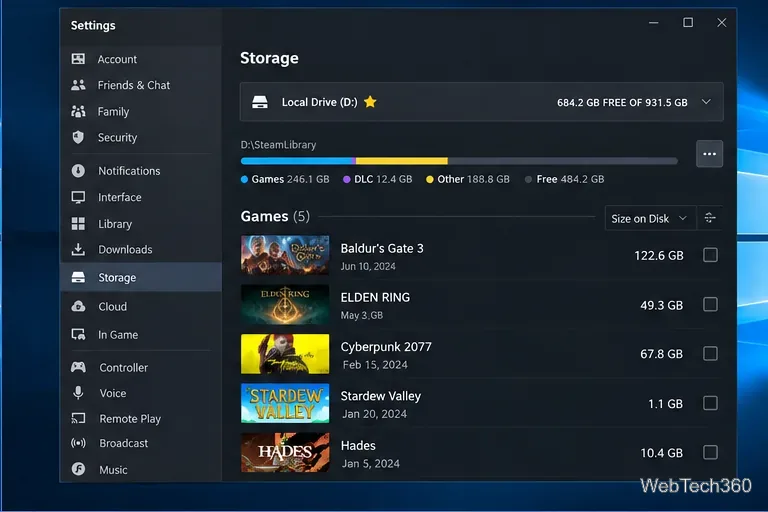Click the Broadcast signal icon
Image resolution: width=768 pixels, height=512 pixels.
point(78,443)
